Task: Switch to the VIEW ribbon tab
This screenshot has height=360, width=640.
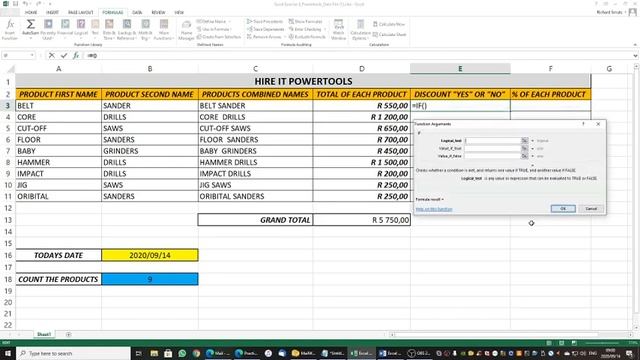Action: 179,13
